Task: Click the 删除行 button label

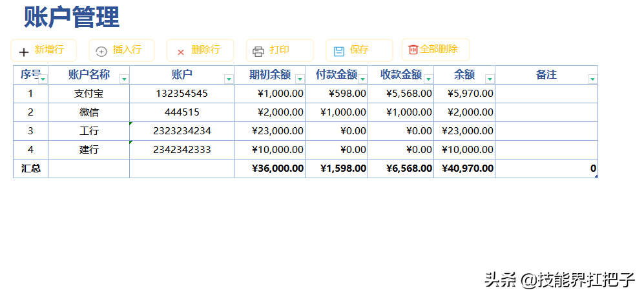Action: point(206,50)
